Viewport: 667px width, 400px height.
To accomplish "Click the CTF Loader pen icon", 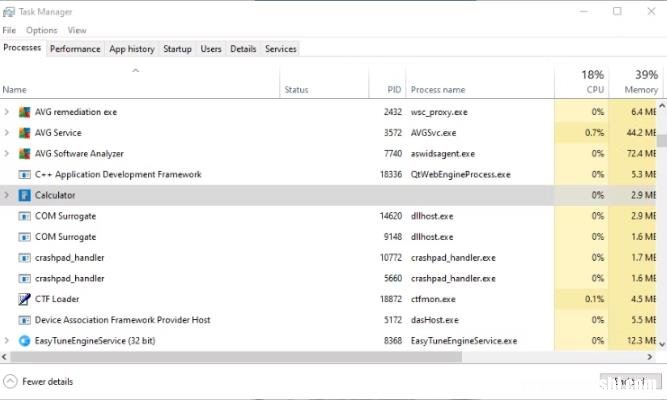I will pyautogui.click(x=25, y=299).
